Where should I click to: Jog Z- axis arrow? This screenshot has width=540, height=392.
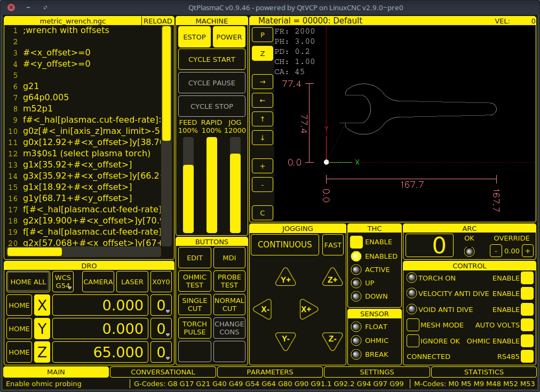pos(332,340)
